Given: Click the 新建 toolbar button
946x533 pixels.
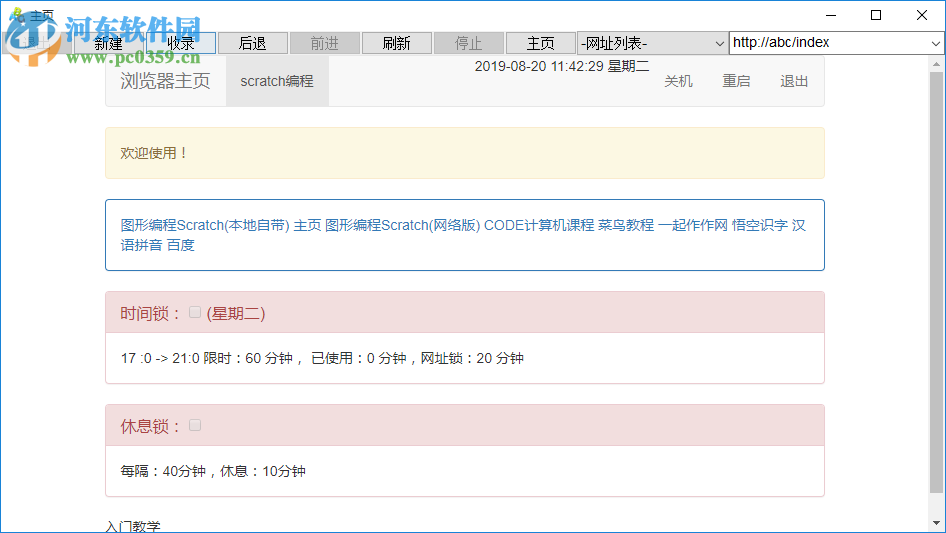Looking at the screenshot, I should pyautogui.click(x=109, y=43).
